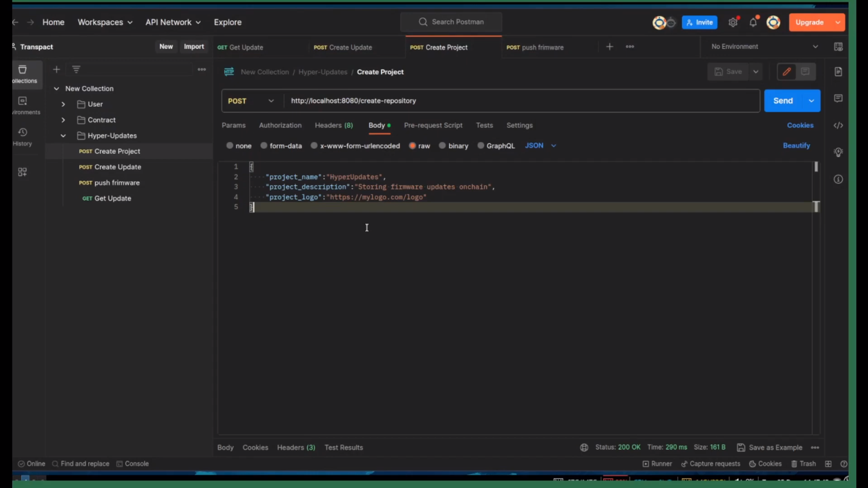Open the settings gear icon

click(x=733, y=22)
